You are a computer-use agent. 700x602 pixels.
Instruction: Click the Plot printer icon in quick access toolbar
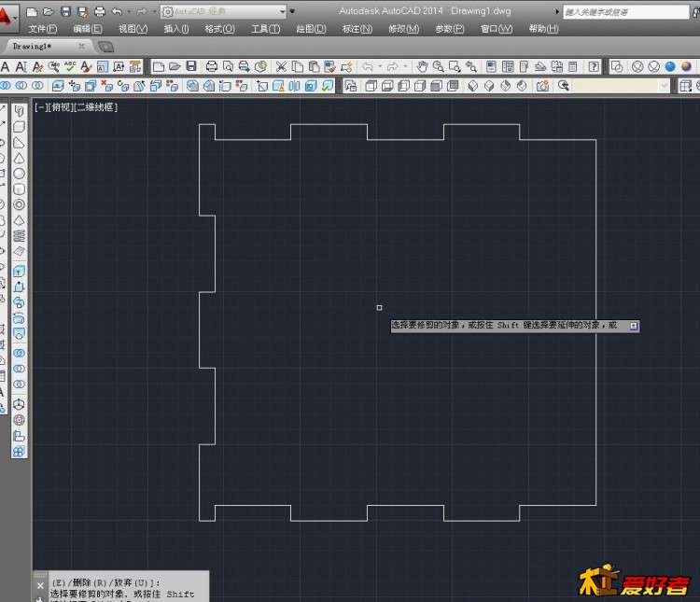(100, 11)
